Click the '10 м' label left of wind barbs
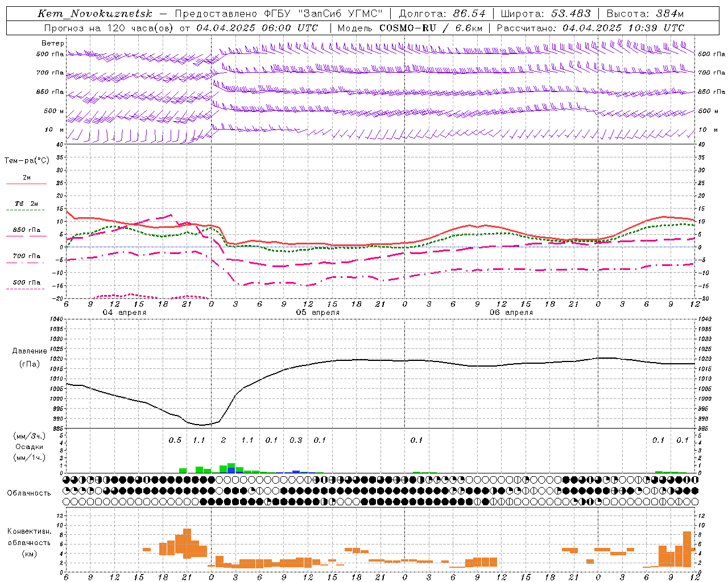Screen dimensions: 728x582 pyautogui.click(x=54, y=130)
